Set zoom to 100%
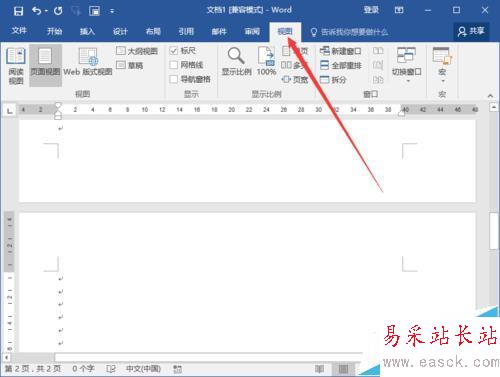Screen dimensions: 500x377 tap(266, 62)
